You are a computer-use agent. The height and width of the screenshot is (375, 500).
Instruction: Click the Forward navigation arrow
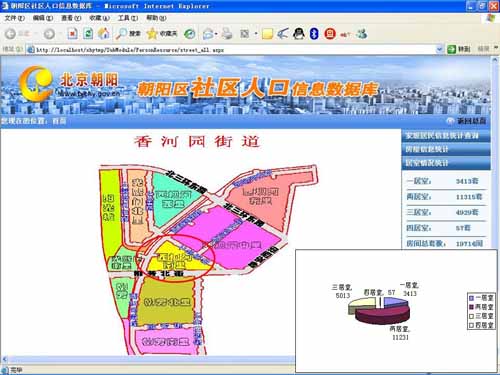49,34
